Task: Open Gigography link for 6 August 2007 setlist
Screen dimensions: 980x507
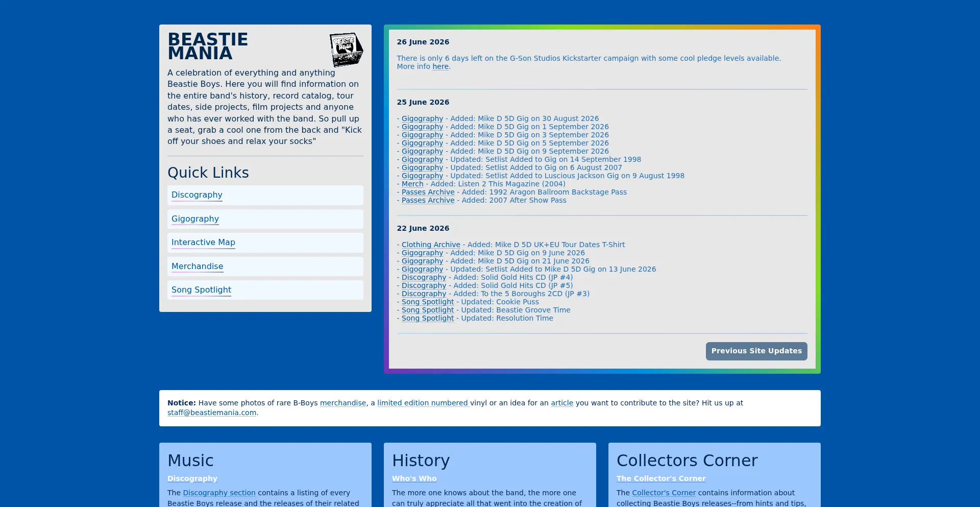Action: pos(422,168)
